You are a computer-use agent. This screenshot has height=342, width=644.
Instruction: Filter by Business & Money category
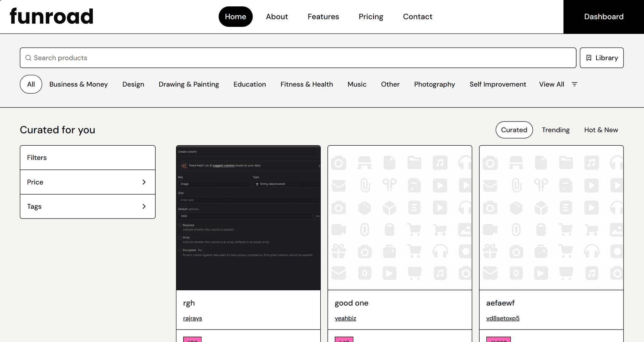(78, 84)
